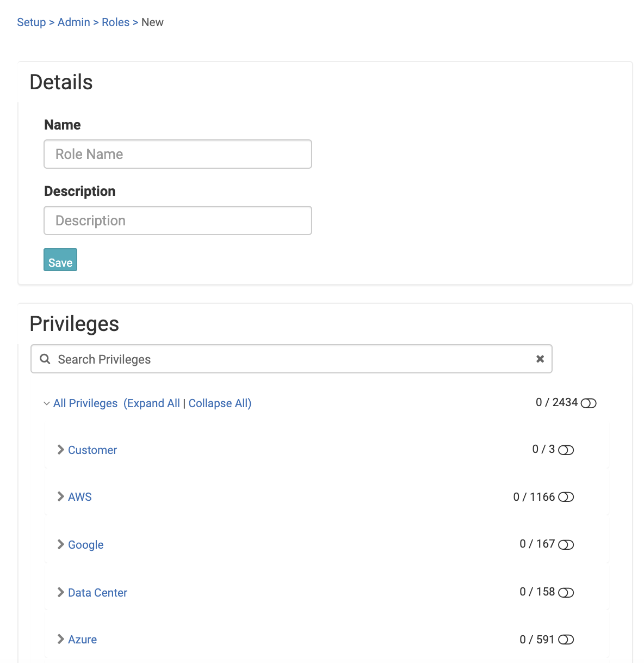Enable all 2434 privileges via the All Privileges toggle

point(588,403)
